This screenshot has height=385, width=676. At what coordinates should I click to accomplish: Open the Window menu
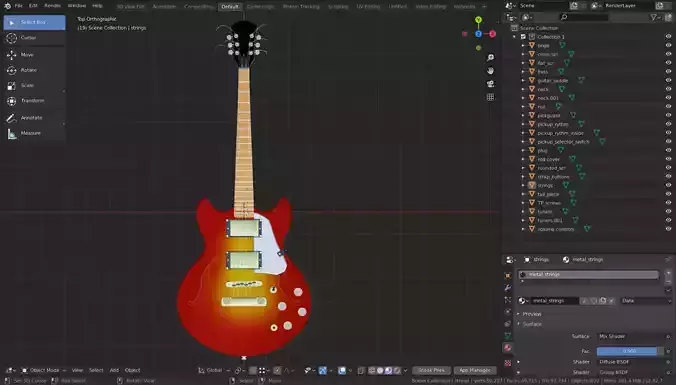pos(77,6)
